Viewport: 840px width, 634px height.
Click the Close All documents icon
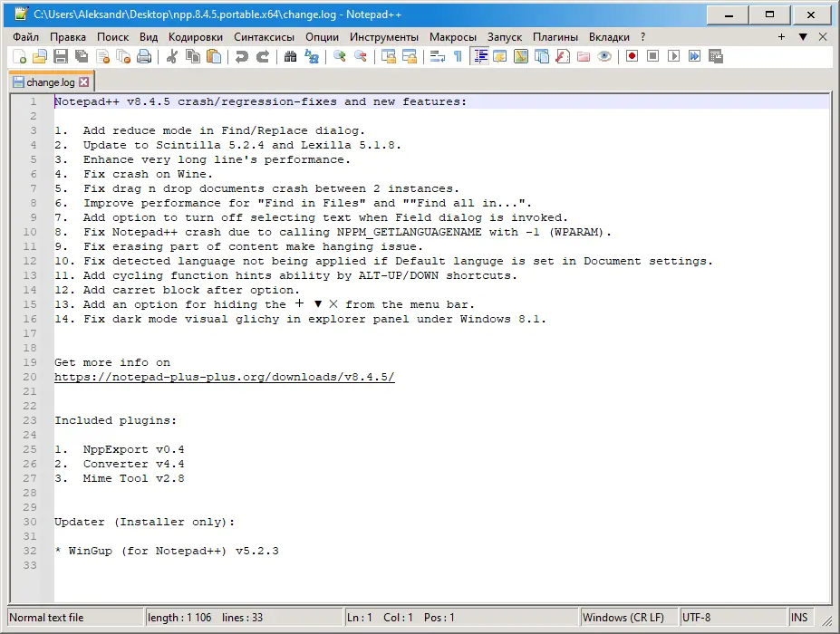(123, 56)
